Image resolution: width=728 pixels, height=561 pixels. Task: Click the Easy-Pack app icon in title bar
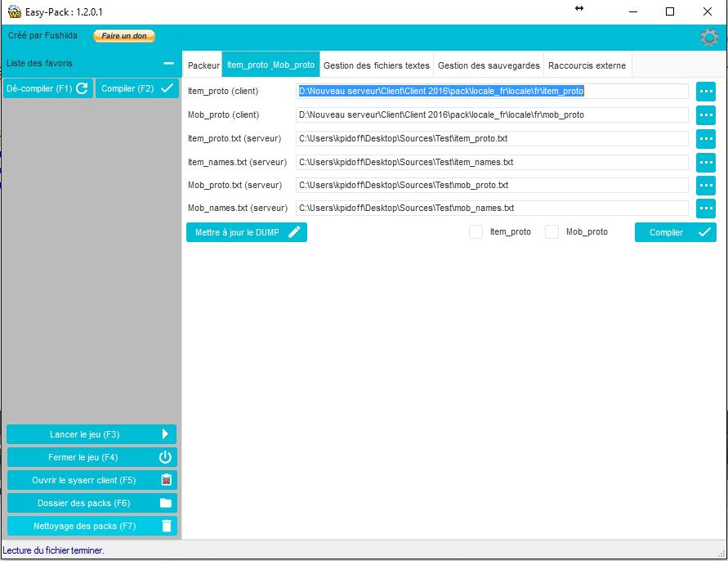15,12
